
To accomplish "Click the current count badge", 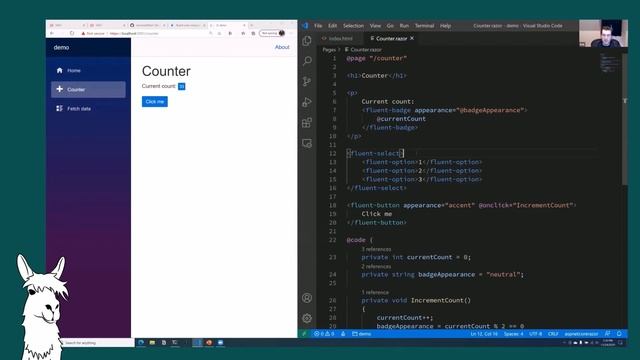I will [x=182, y=86].
